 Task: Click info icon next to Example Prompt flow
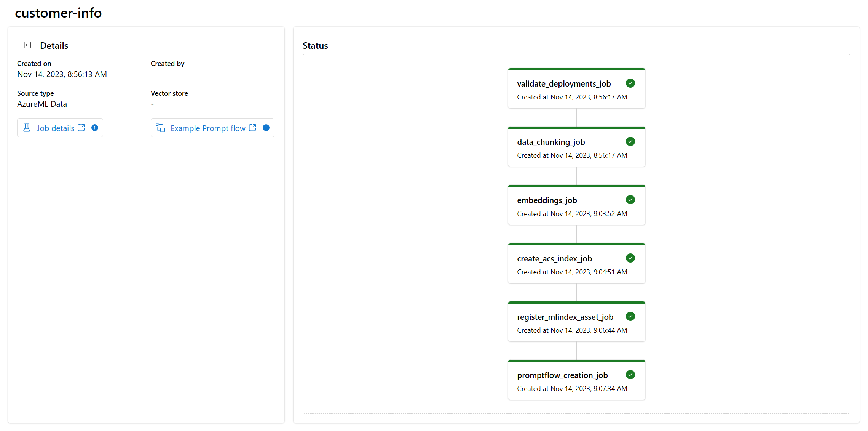(x=266, y=128)
